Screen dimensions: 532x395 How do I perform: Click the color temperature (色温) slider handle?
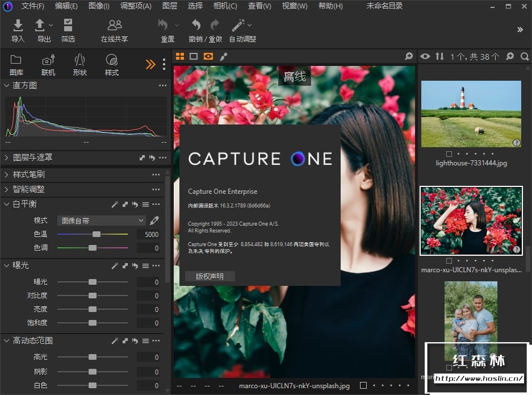pyautogui.click(x=97, y=234)
